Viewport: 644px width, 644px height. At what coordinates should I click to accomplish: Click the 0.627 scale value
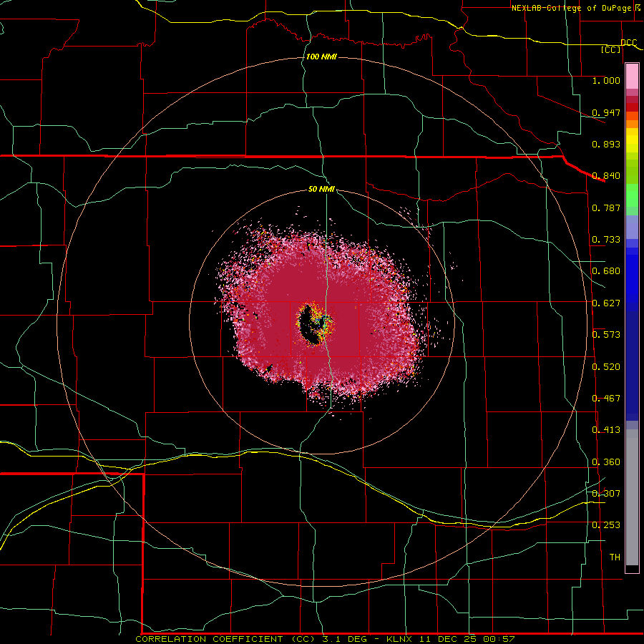[x=606, y=303]
